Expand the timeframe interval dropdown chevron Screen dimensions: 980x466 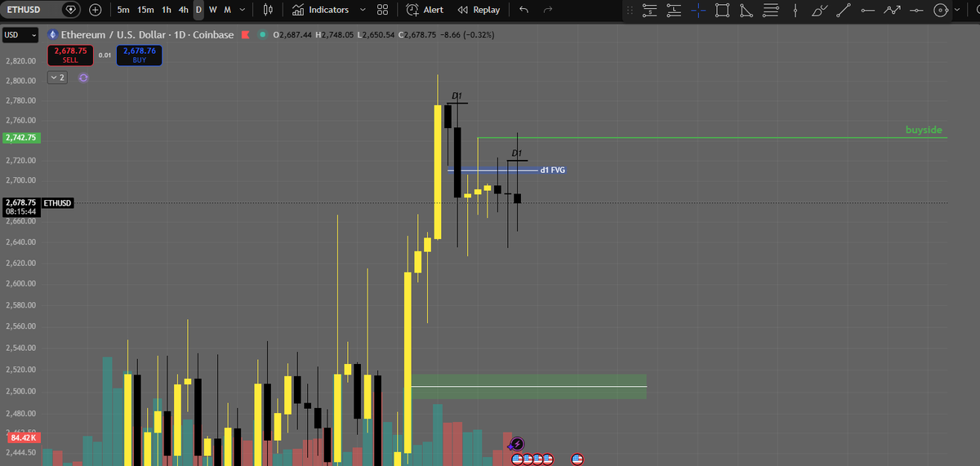[242, 10]
